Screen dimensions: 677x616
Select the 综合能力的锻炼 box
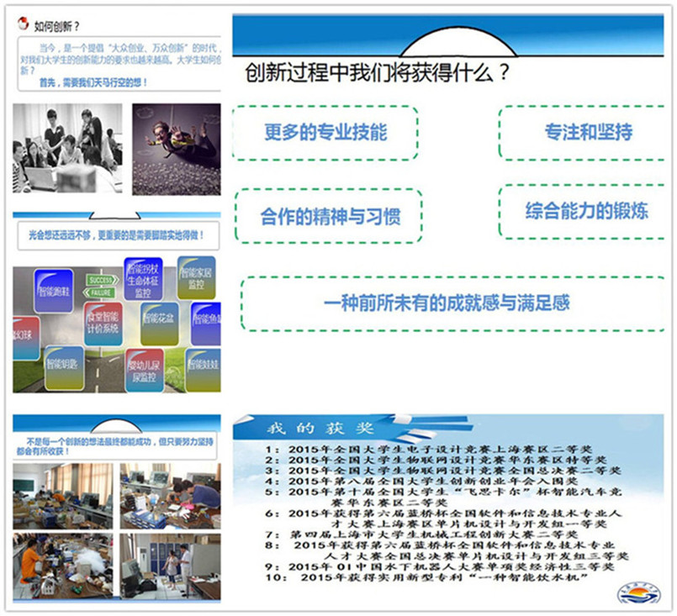(586, 210)
